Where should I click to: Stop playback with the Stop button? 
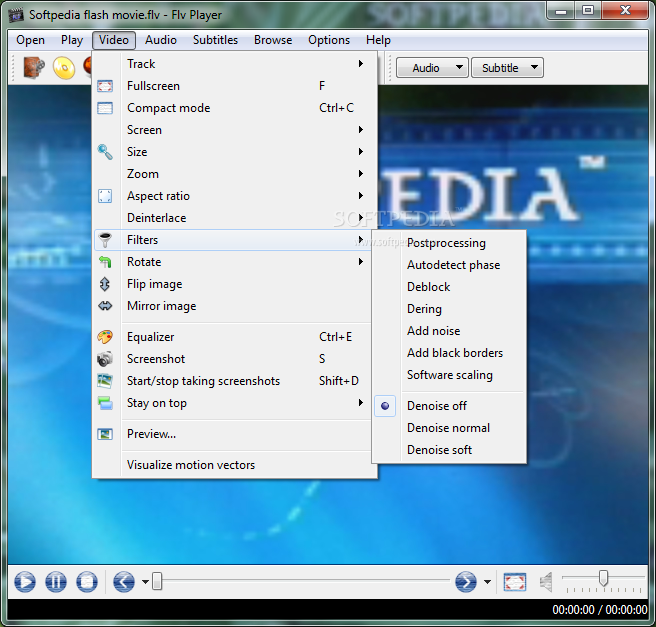87,581
